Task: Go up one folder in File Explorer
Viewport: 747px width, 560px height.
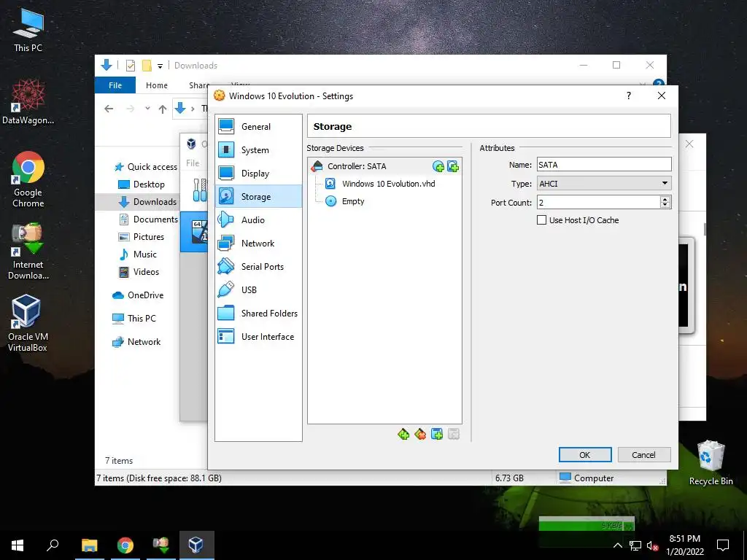Action: pos(163,109)
